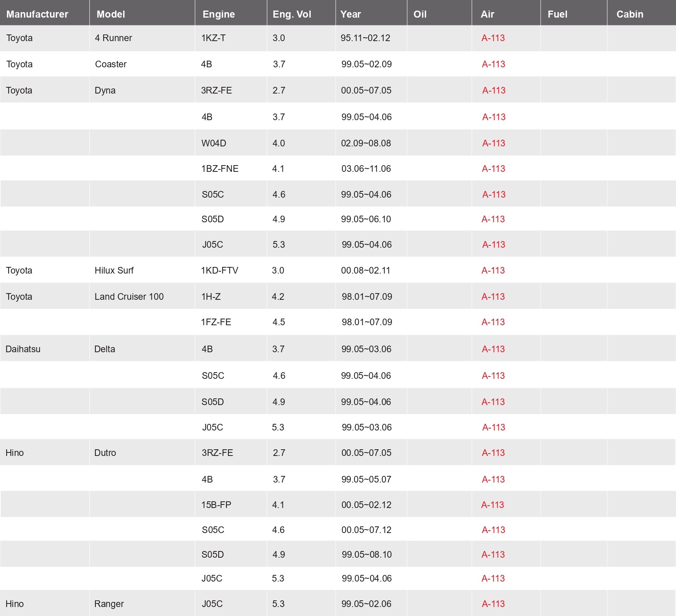
Task: Open A-113 link in the Coaster row
Action: coord(493,64)
